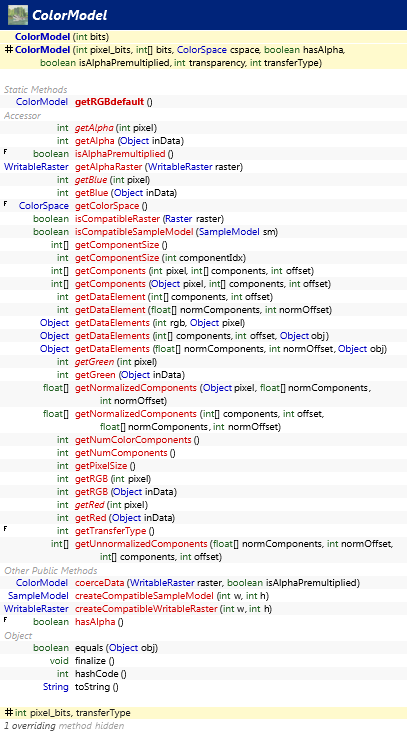Viewport: 407px width, 732px height.
Task: Select the getNumComponents () method
Action: [x=125, y=453]
